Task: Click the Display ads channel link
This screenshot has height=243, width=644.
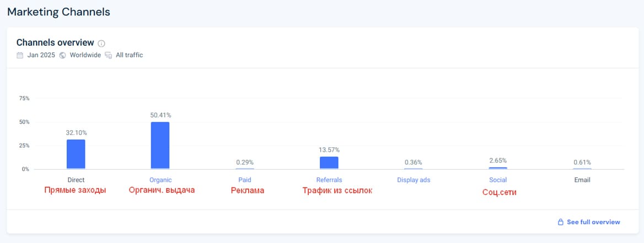Action: tap(414, 180)
